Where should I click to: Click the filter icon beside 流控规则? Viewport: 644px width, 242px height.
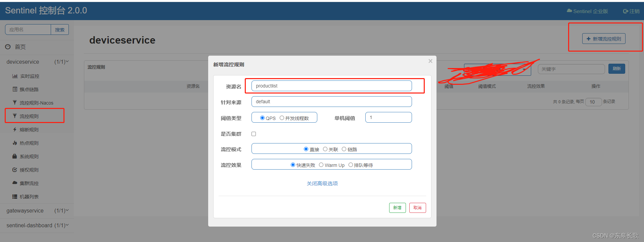pyautogui.click(x=15, y=116)
